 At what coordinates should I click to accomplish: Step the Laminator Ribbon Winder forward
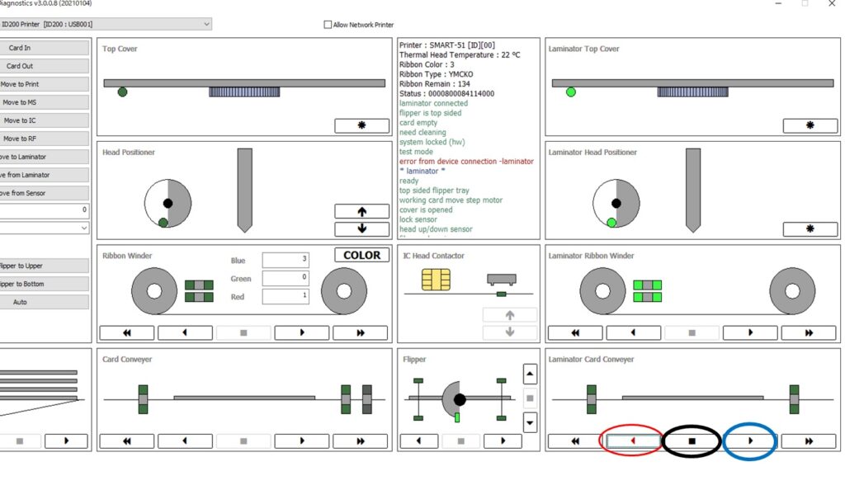click(750, 332)
